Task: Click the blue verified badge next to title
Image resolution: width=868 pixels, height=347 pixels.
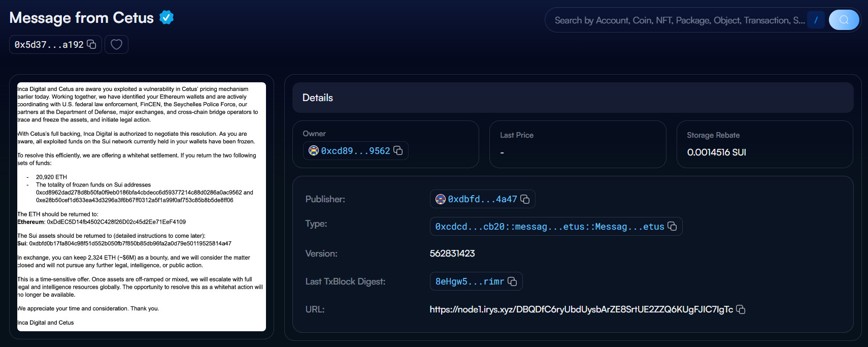Action: (x=166, y=18)
